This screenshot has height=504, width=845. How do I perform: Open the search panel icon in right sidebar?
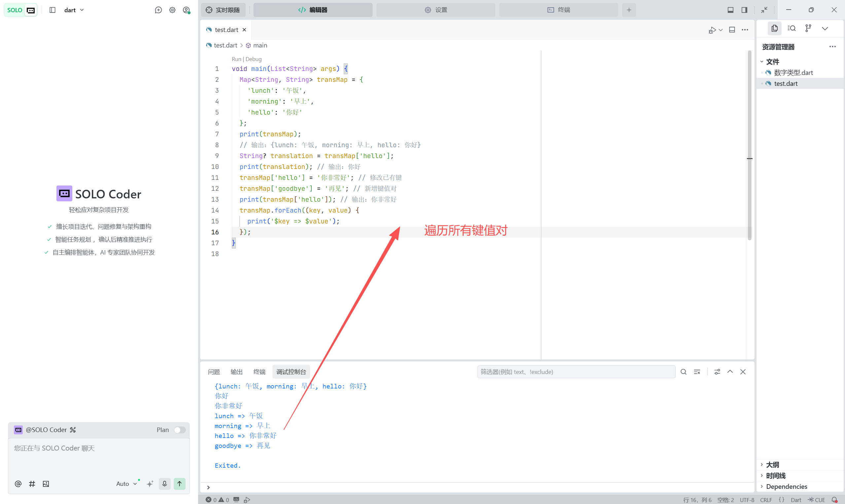(792, 28)
